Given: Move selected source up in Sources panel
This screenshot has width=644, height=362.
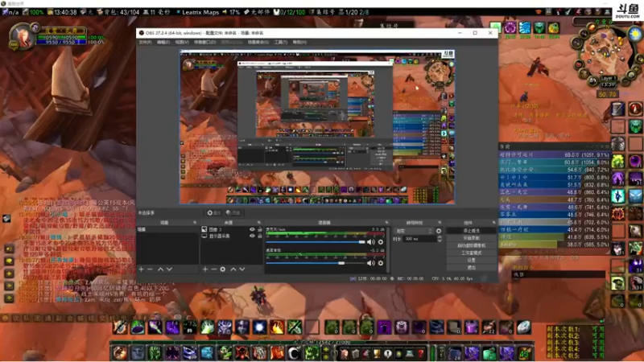Looking at the screenshot, I should [x=233, y=269].
